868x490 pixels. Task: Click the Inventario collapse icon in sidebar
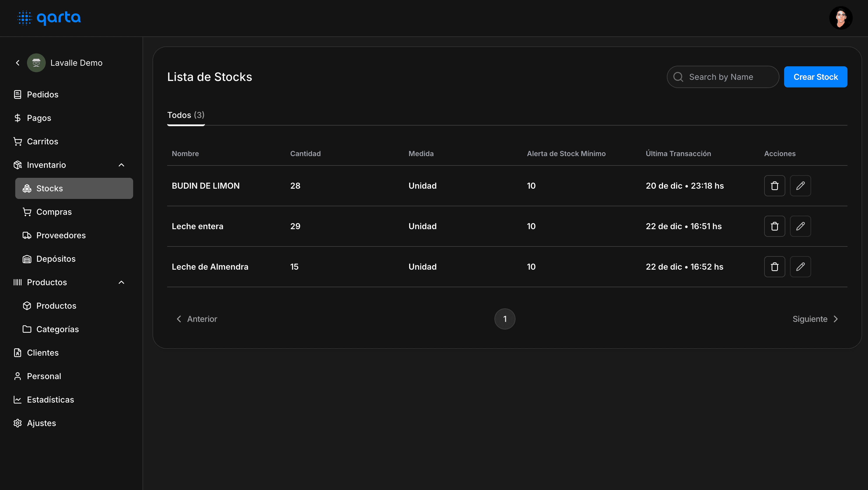pos(121,165)
